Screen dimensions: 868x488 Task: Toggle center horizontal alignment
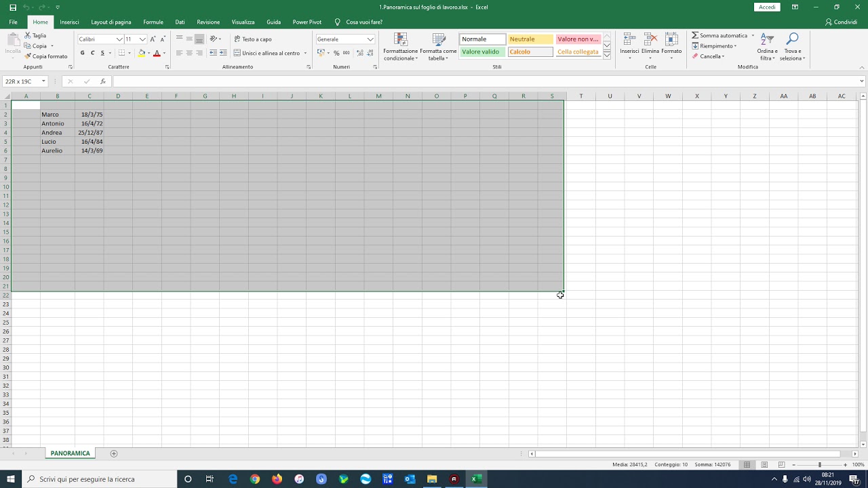coord(189,53)
